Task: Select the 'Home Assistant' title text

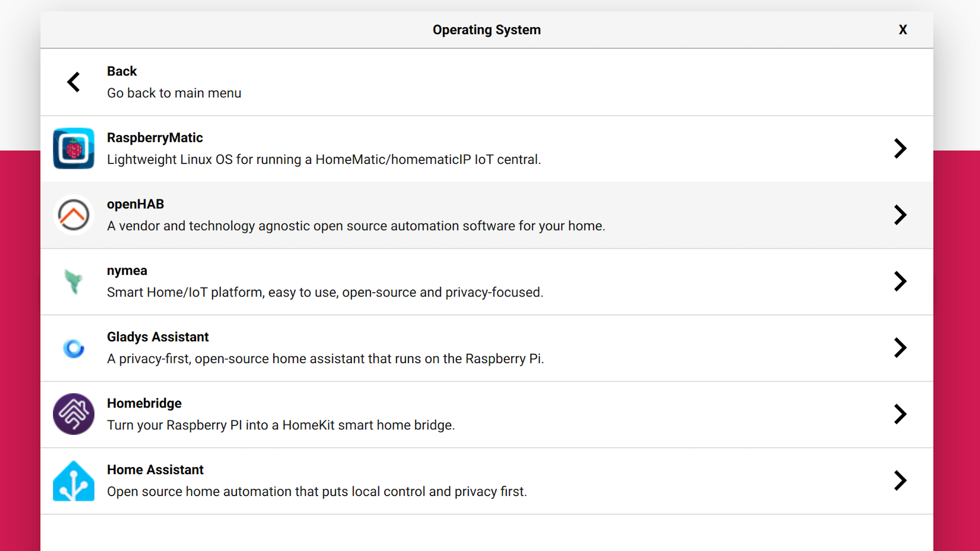Action: (x=155, y=469)
